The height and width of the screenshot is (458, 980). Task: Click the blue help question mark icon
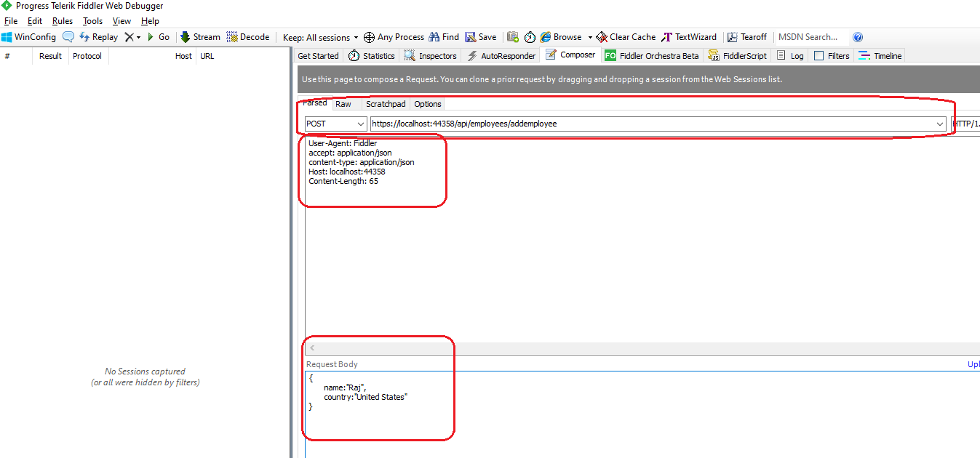(x=858, y=37)
